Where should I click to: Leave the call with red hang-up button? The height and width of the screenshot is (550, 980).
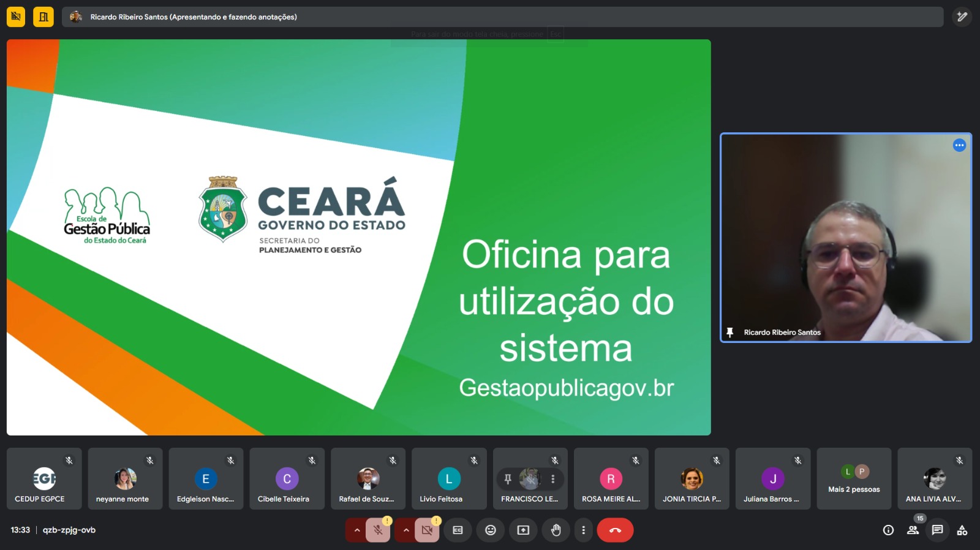(x=615, y=530)
